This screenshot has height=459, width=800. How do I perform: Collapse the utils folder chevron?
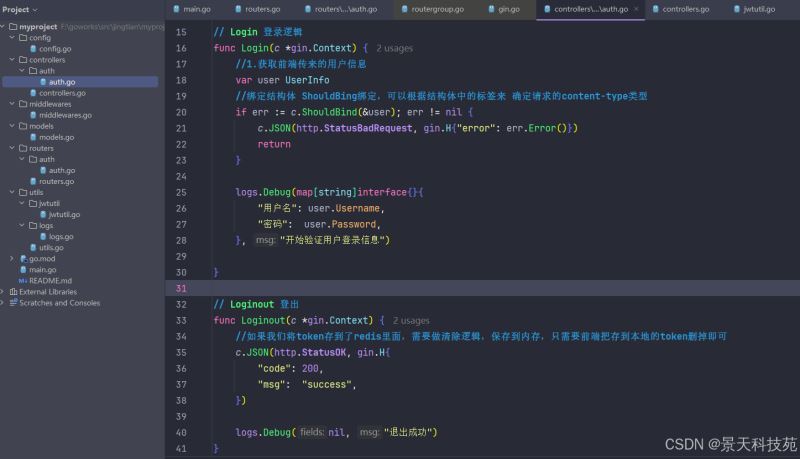(12, 192)
